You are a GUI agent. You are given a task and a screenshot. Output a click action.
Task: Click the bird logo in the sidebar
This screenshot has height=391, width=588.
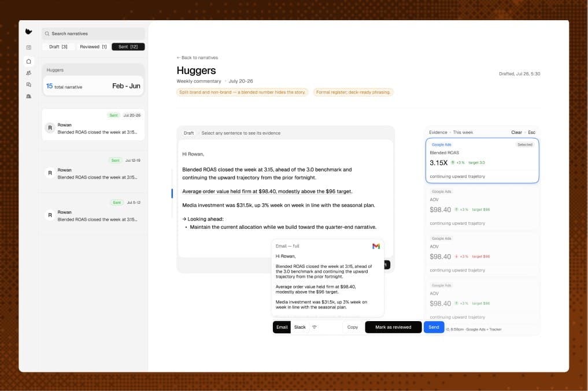point(28,31)
